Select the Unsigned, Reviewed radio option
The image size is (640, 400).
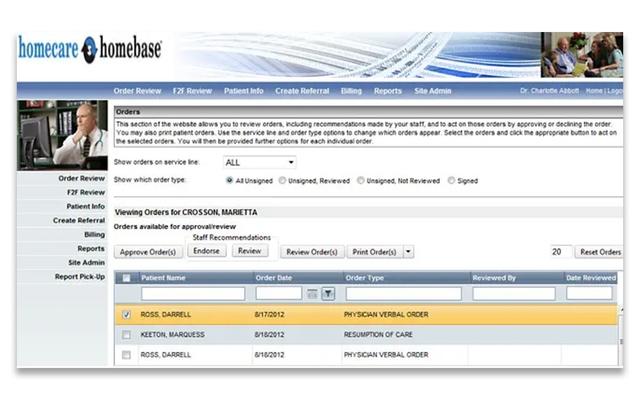[x=281, y=181]
